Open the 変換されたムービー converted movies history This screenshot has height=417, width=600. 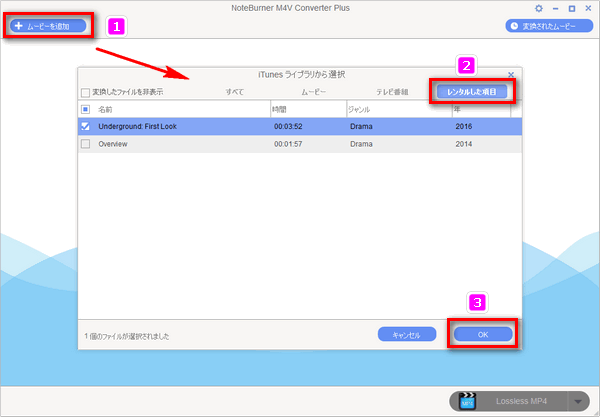(x=549, y=26)
